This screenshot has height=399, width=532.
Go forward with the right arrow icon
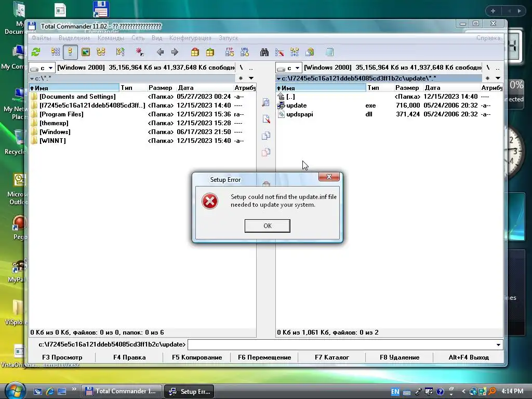(x=175, y=52)
